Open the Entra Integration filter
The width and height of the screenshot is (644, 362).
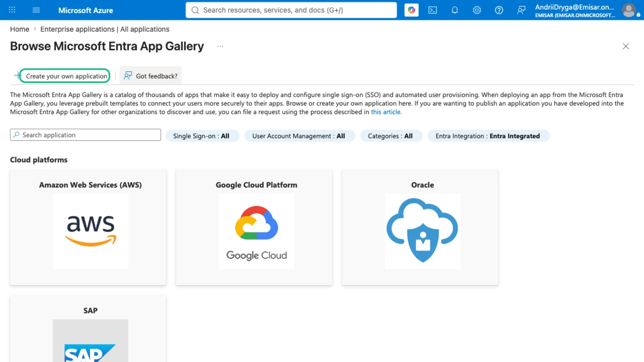[x=488, y=136]
